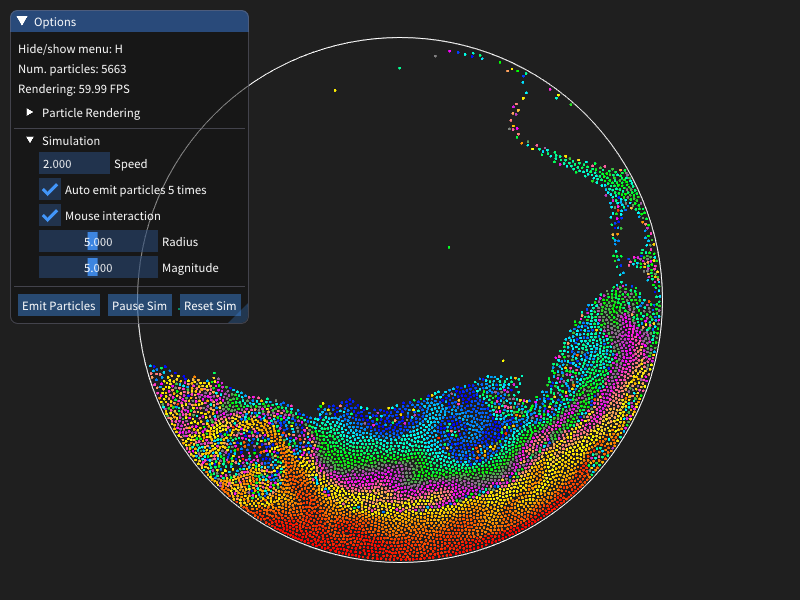
Task: Collapse the Simulation section arrow
Action: pyautogui.click(x=30, y=140)
